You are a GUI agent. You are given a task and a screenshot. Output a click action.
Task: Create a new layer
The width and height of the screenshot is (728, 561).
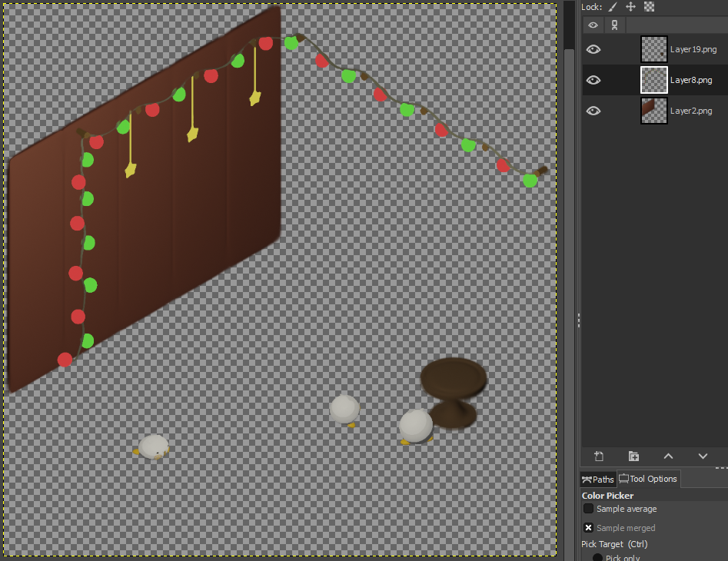tap(599, 456)
